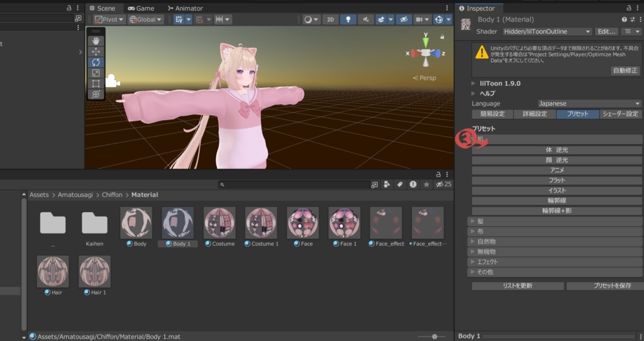644x341 pixels.
Task: Switch to the Game tab
Action: point(141,8)
